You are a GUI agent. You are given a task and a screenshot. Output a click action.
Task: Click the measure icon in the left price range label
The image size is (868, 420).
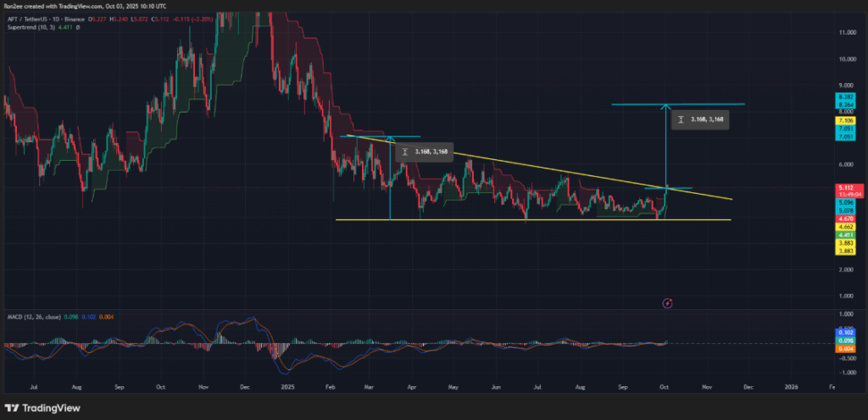405,152
